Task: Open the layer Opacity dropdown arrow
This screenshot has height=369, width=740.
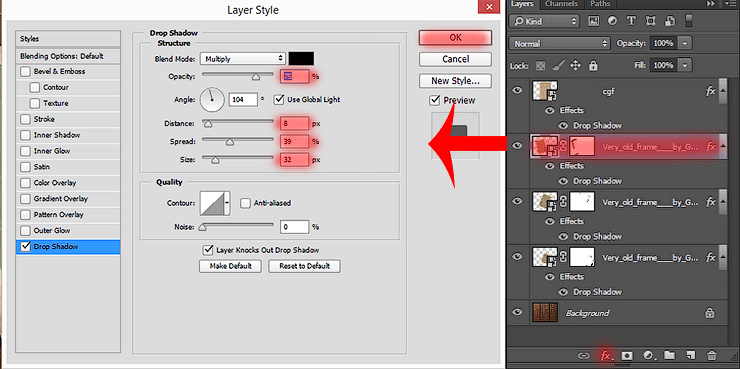Action: click(x=685, y=43)
